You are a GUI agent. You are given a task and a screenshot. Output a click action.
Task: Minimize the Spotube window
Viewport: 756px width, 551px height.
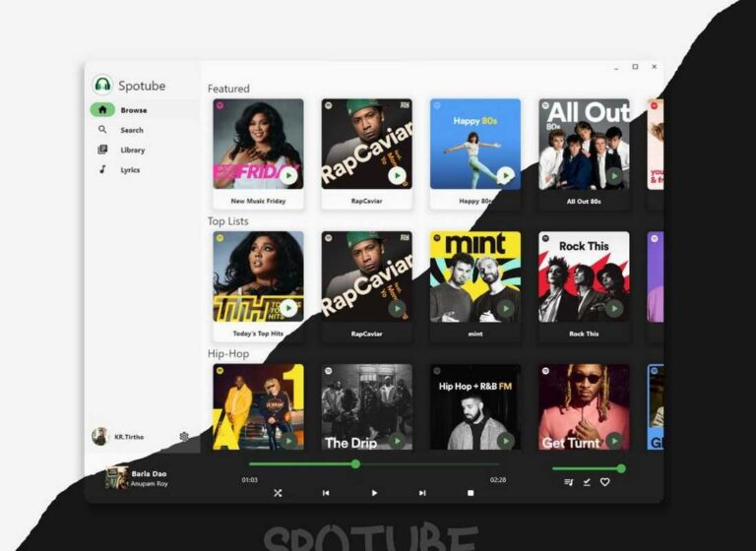(x=616, y=68)
